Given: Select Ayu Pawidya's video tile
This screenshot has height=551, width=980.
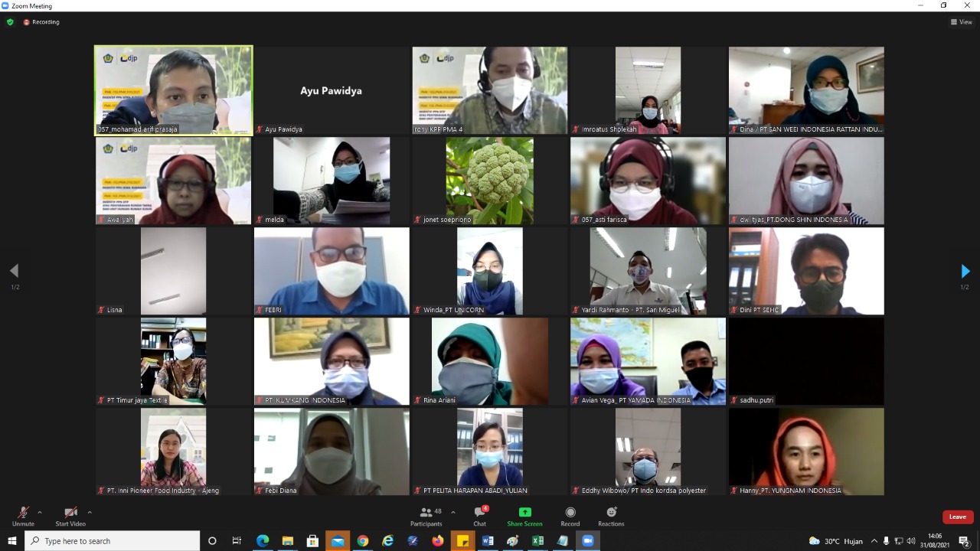Looking at the screenshot, I should [x=331, y=90].
